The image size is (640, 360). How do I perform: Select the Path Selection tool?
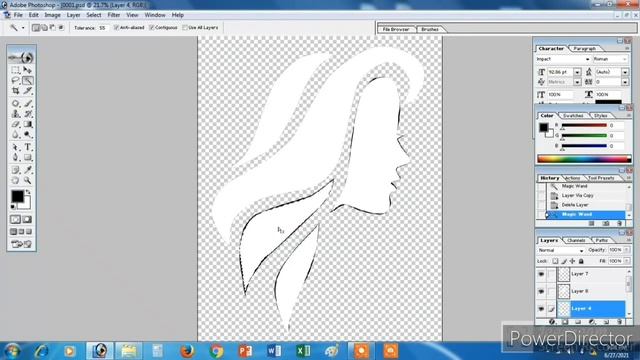[16, 147]
